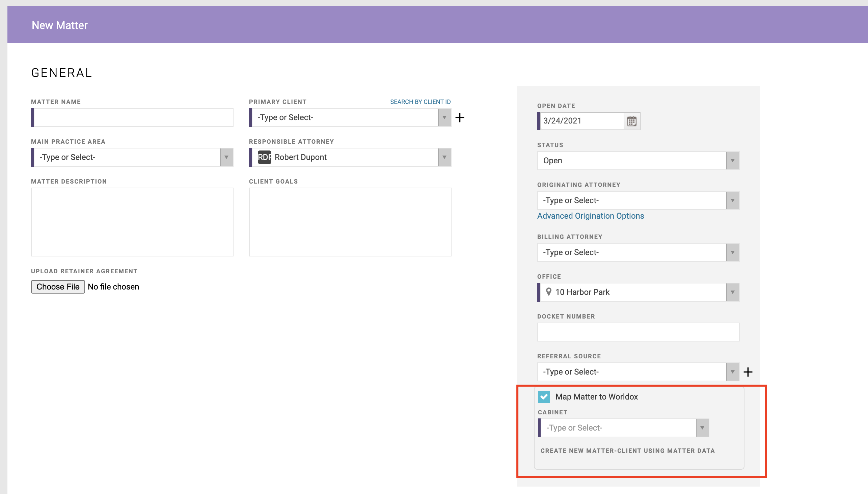Click inside Client Goals text area
Image resolution: width=868 pixels, height=494 pixels.
click(x=350, y=222)
